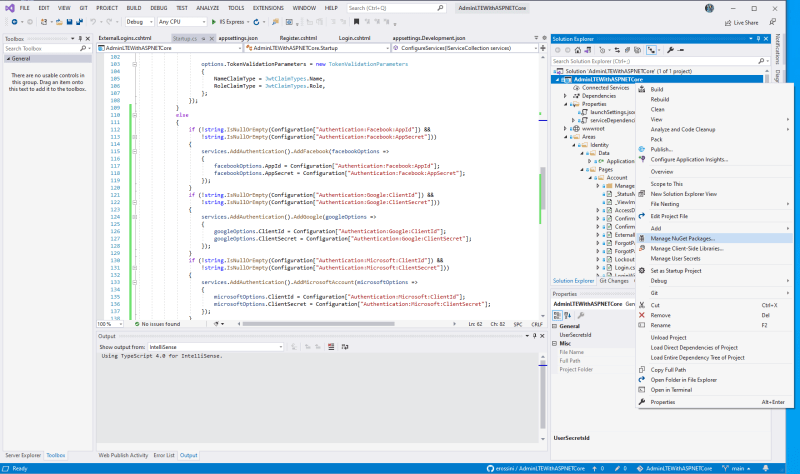Click the Live Share icon
This screenshot has height=474, width=800.
pyautogui.click(x=728, y=22)
